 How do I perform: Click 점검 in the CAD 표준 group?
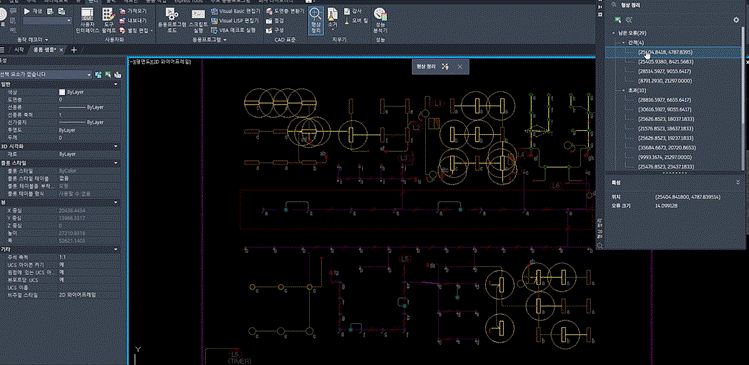tap(275, 21)
